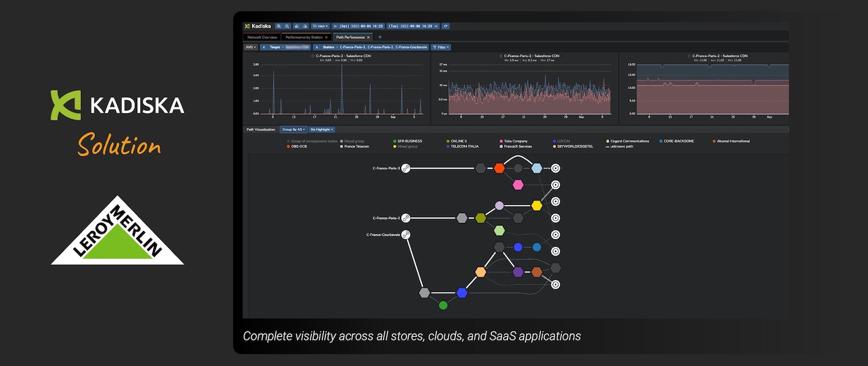Close the Path Performance tab
Screen dimensions: 868x366
tap(369, 37)
